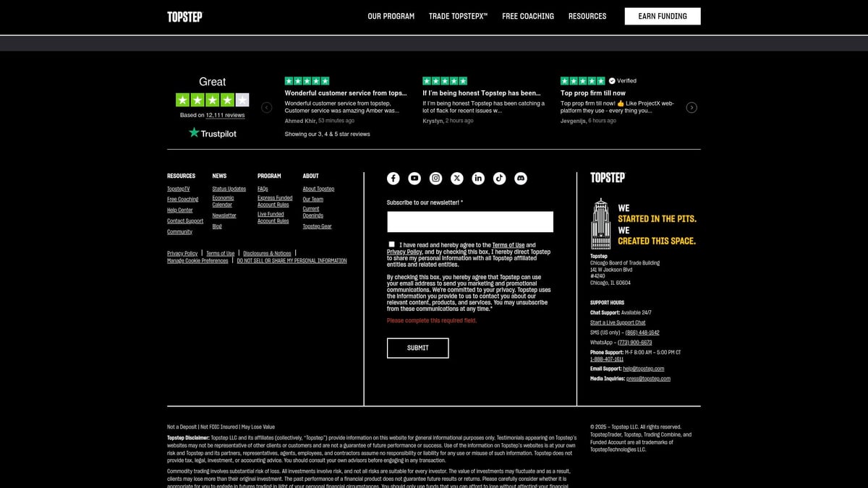Open the Our Program menu
Viewport: 868px width, 488px height.
coord(391,17)
